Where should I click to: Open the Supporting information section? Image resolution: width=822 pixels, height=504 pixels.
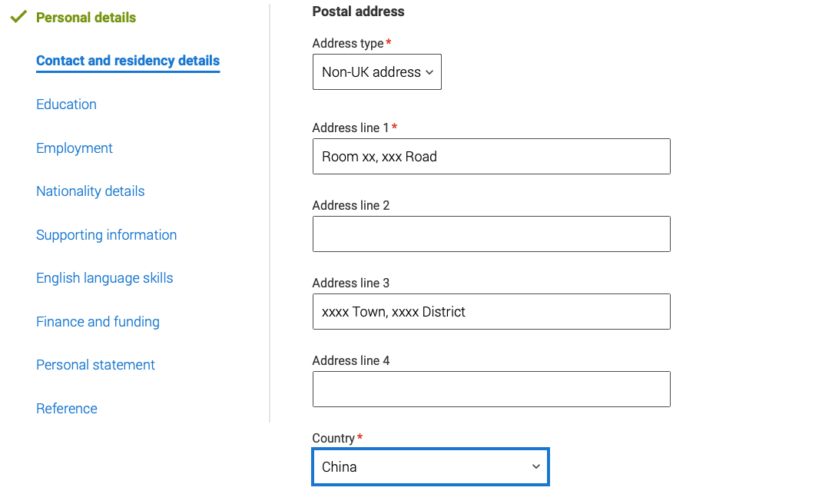click(106, 235)
